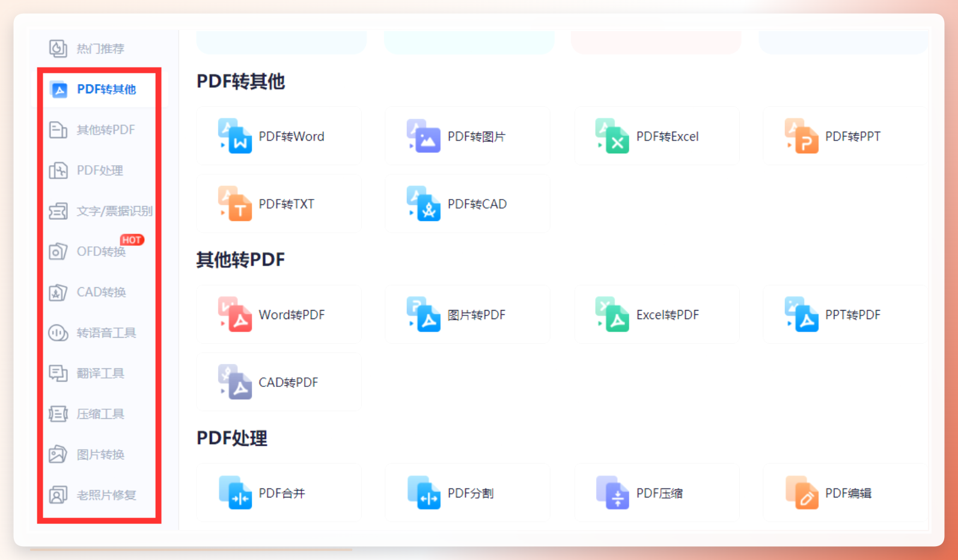The height and width of the screenshot is (560, 958).
Task: Switch to 热门推荐 in the sidebar
Action: pyautogui.click(x=87, y=48)
